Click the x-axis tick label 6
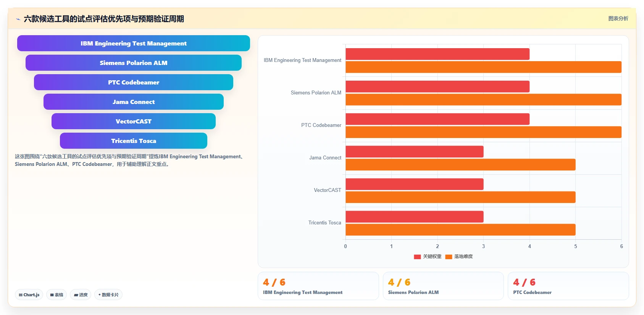 (x=621, y=246)
